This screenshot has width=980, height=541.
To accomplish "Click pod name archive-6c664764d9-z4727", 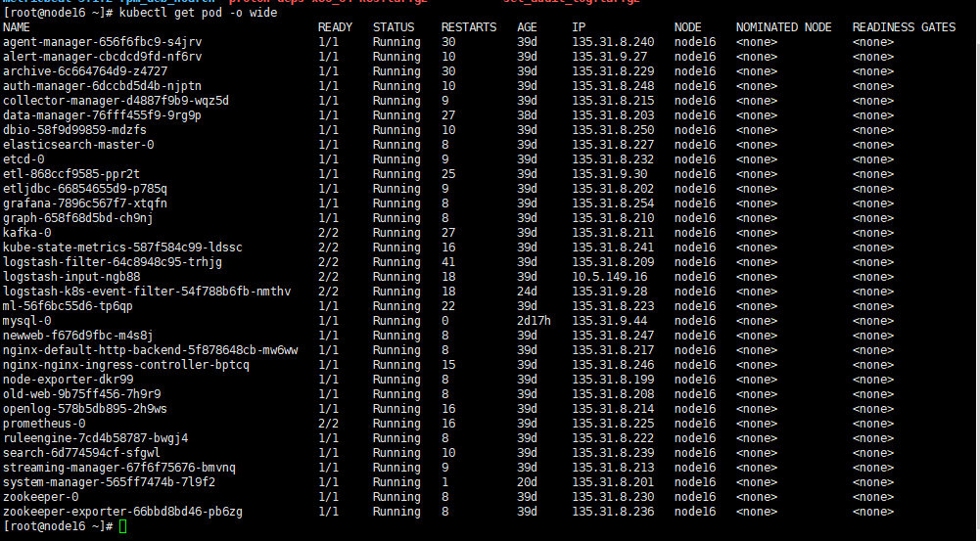I will [85, 71].
